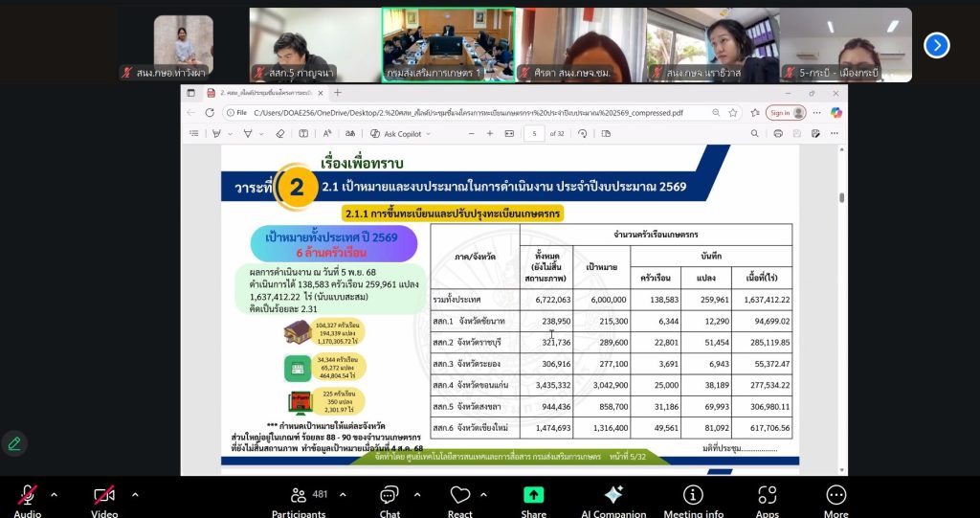Expand video options chevron
The image size is (980, 518).
tap(135, 494)
